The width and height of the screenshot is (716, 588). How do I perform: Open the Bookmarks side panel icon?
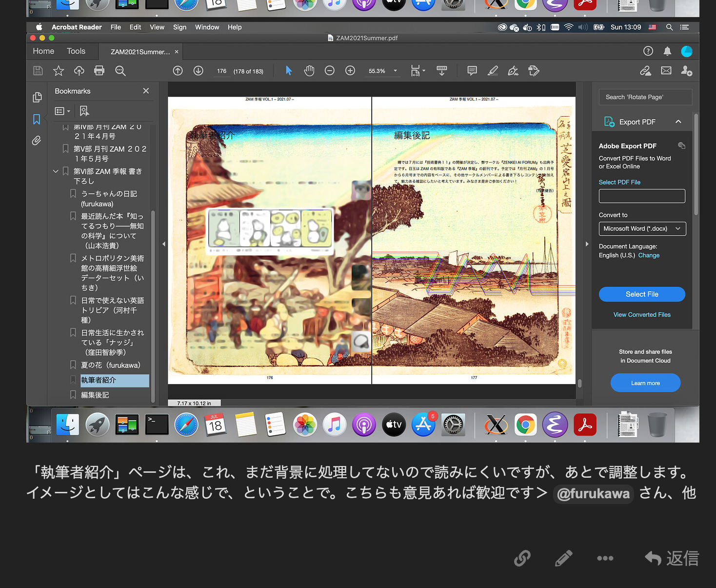pos(37,119)
